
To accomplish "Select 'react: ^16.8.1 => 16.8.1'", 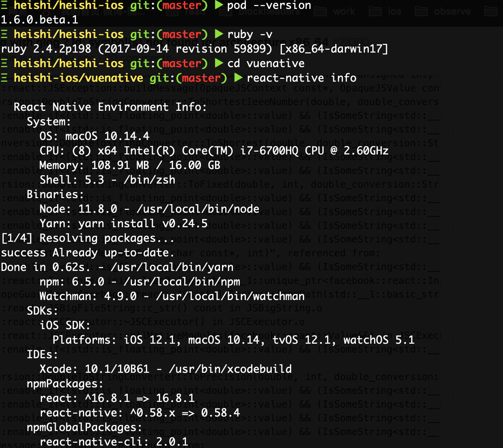I will (117, 398).
